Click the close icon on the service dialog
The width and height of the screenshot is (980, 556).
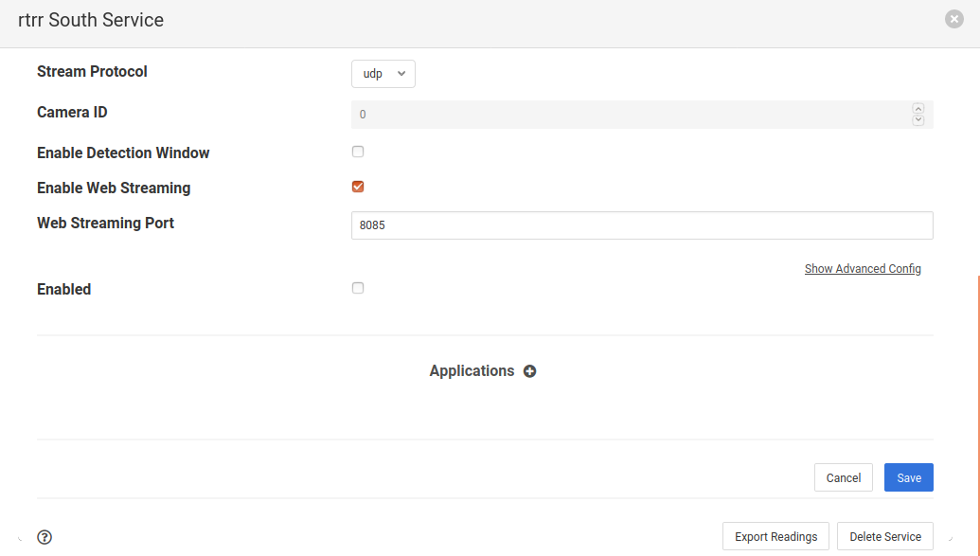[x=953, y=18]
